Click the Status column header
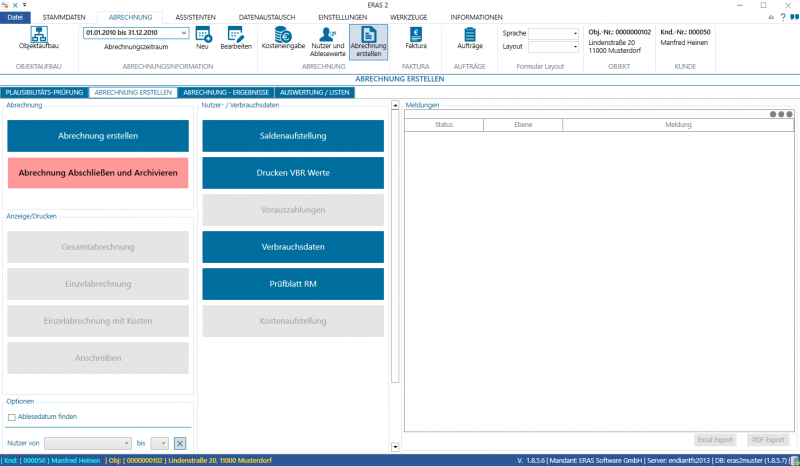This screenshot has width=800, height=466. (x=444, y=125)
